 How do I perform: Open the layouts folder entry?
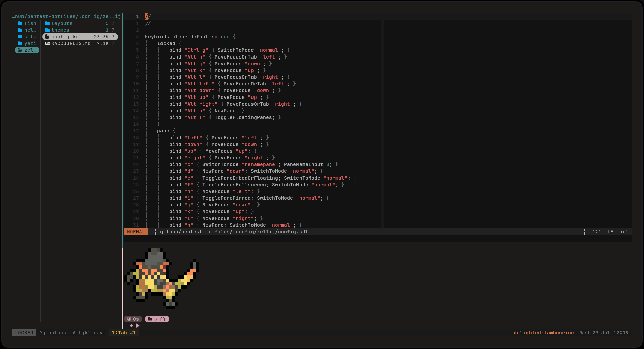point(80,23)
